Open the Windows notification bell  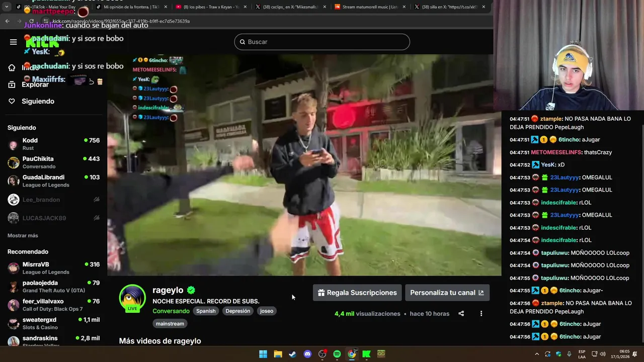coord(635,354)
